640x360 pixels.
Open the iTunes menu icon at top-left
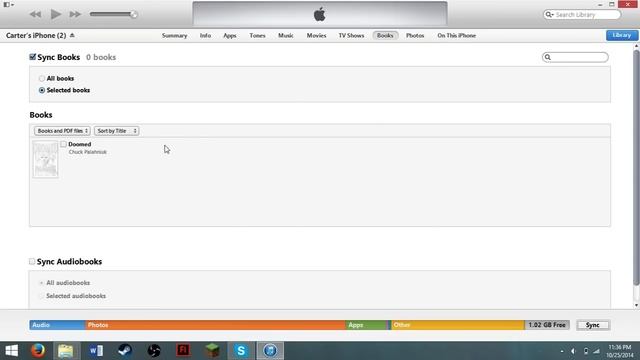(x=9, y=4)
